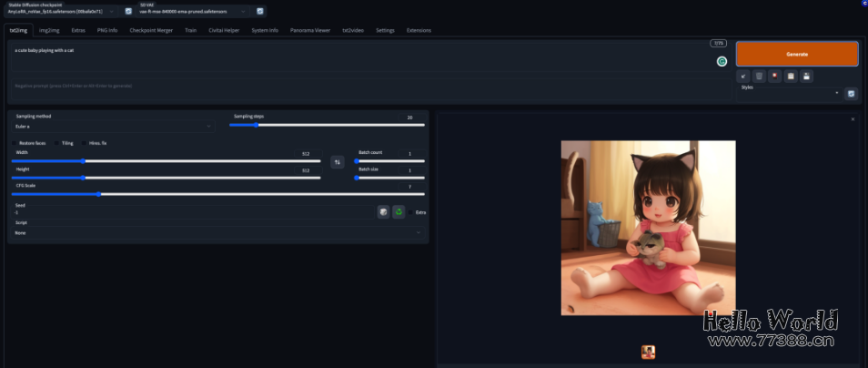This screenshot has height=368, width=868.
Task: Click the orange Generate button
Action: (796, 54)
